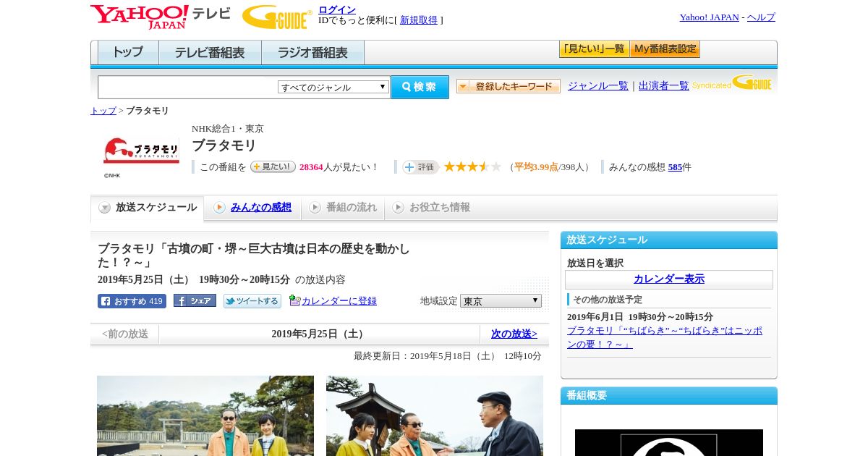Click the 次の放送> link
Image resolution: width=868 pixels, height=456 pixels.
point(514,334)
